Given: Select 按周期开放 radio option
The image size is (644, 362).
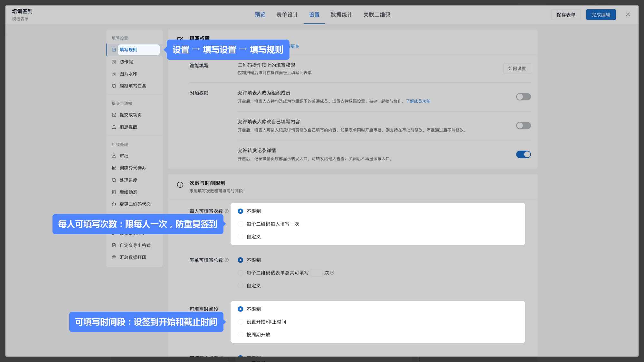Looking at the screenshot, I should point(240,335).
